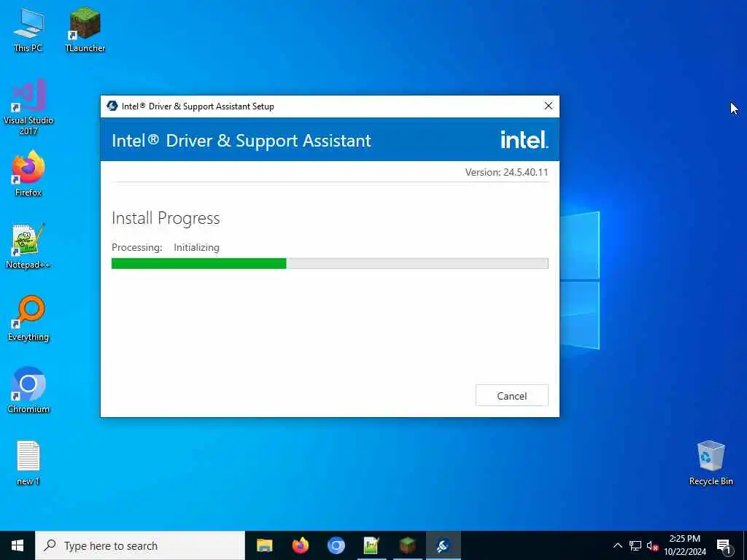
Task: Select the Notepad++ desktop shortcut
Action: (x=28, y=246)
